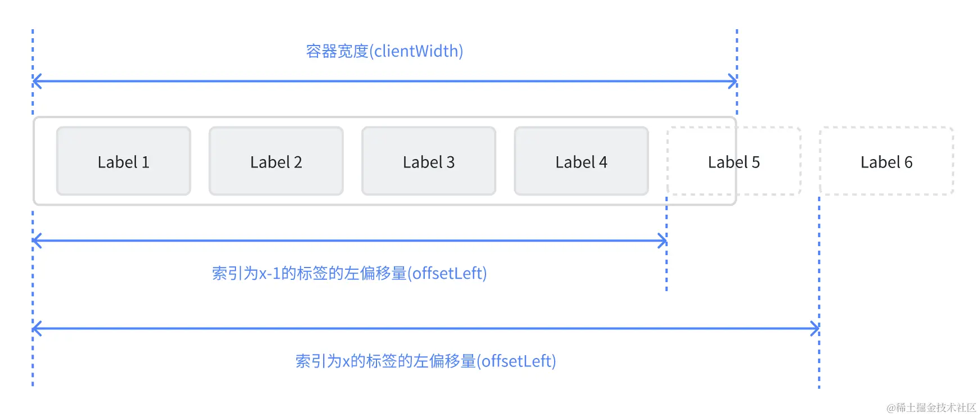Click dashed vertical line below Label 5
The height and width of the screenshot is (417, 980).
click(x=666, y=243)
